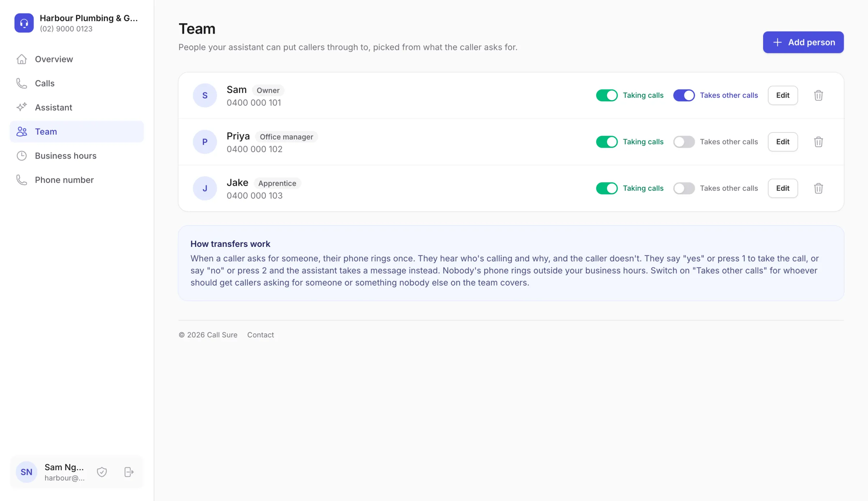This screenshot has height=501, width=868.
Task: Open the Overview page
Action: 77,59
